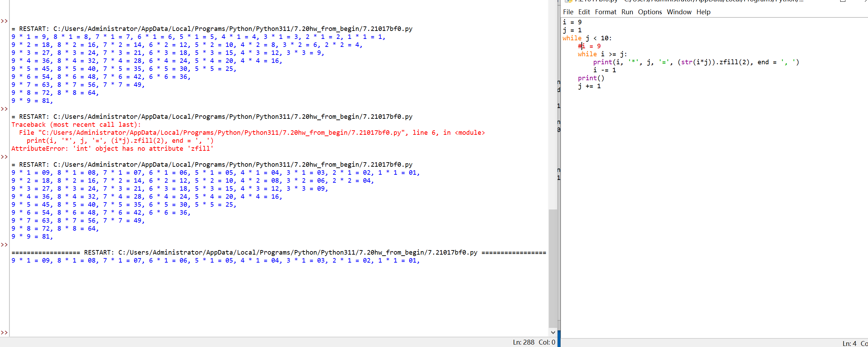Open the Format menu in editor
The height and width of the screenshot is (347, 868).
[x=606, y=12]
